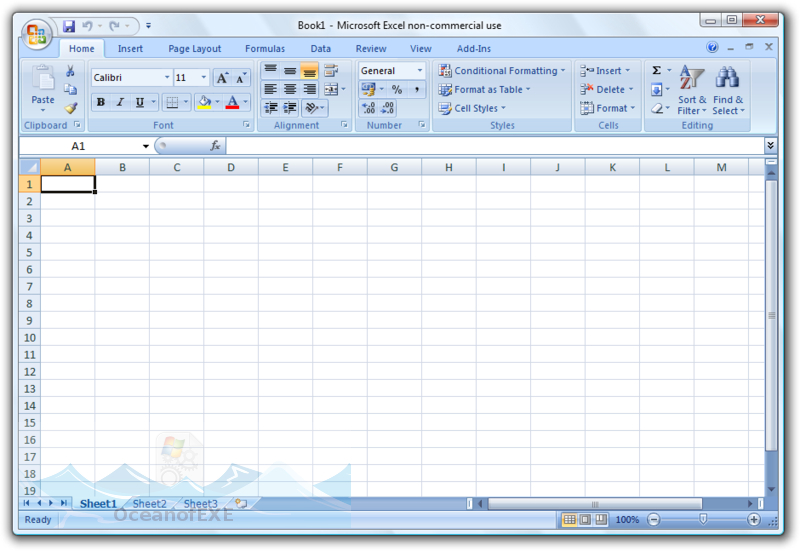Copy selection in the Clipboard group
800x551 pixels.
pyautogui.click(x=70, y=89)
